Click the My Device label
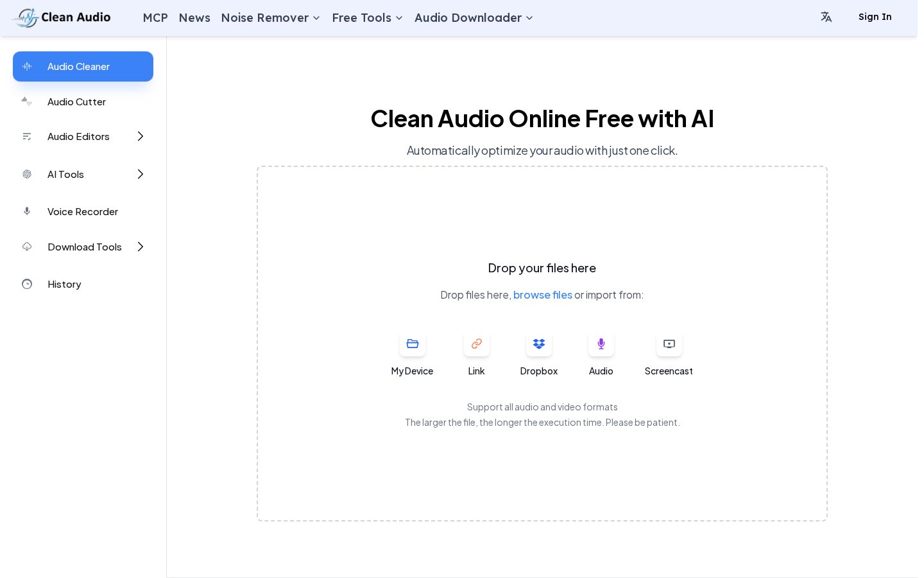Viewport: 924px width, 578px height. 412,371
